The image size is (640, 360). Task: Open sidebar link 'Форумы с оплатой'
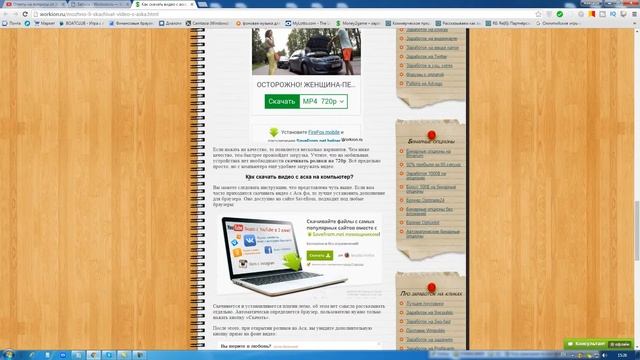point(425,74)
